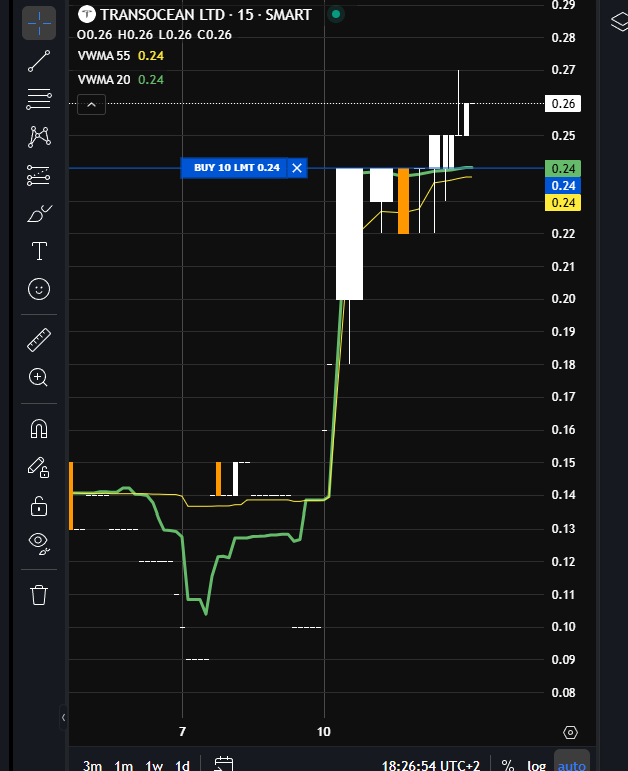628x771 pixels.
Task: Click the VWMA 55 indicator legend
Action: 121,56
